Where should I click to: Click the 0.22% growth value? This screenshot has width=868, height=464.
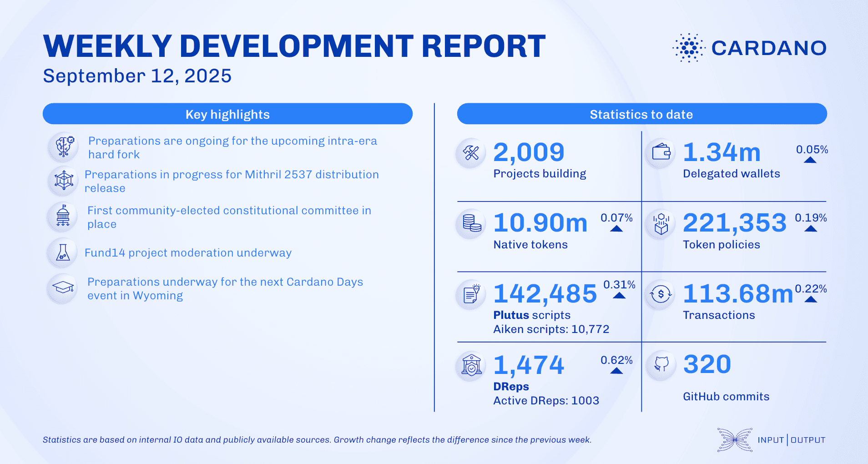point(811,289)
